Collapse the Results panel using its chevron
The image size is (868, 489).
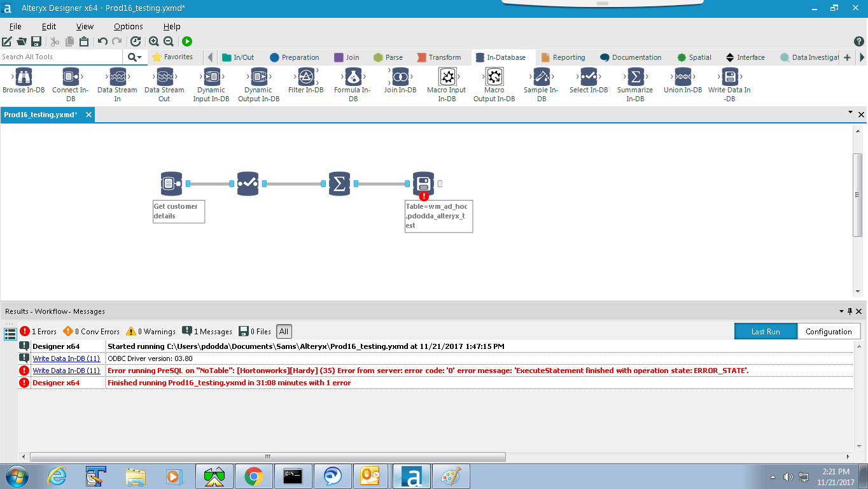point(841,311)
